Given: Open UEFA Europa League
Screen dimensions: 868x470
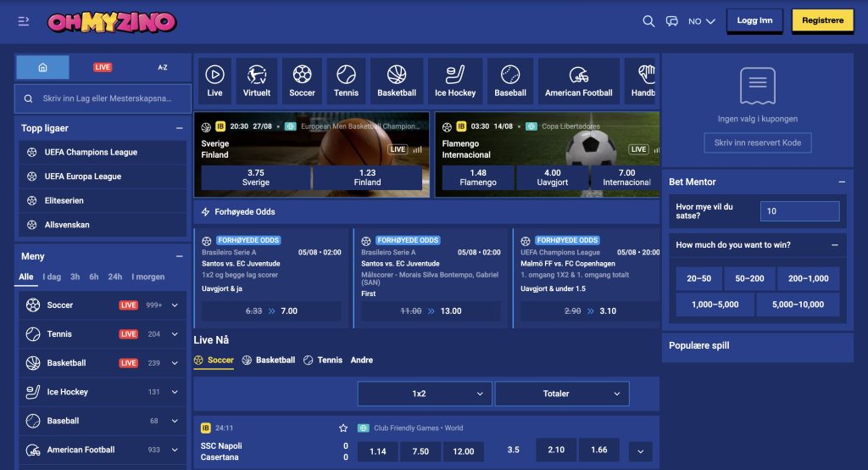Looking at the screenshot, I should 103,176.
